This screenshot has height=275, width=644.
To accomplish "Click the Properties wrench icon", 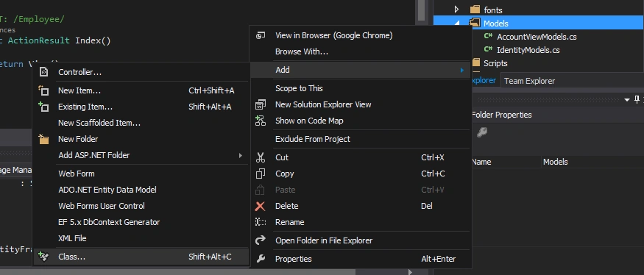I will [261, 259].
